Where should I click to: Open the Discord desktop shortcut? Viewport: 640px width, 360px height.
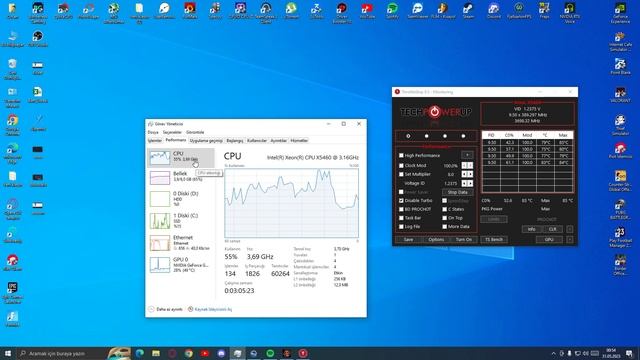tap(493, 11)
